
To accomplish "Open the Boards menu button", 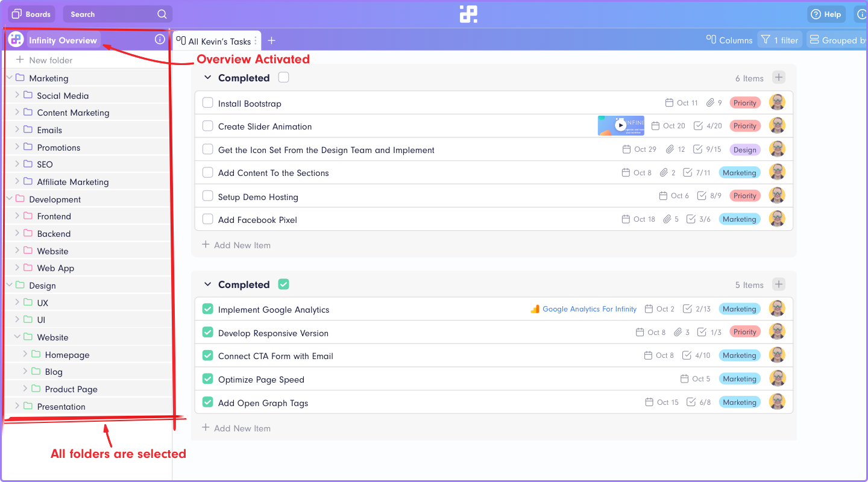I will click(x=31, y=14).
